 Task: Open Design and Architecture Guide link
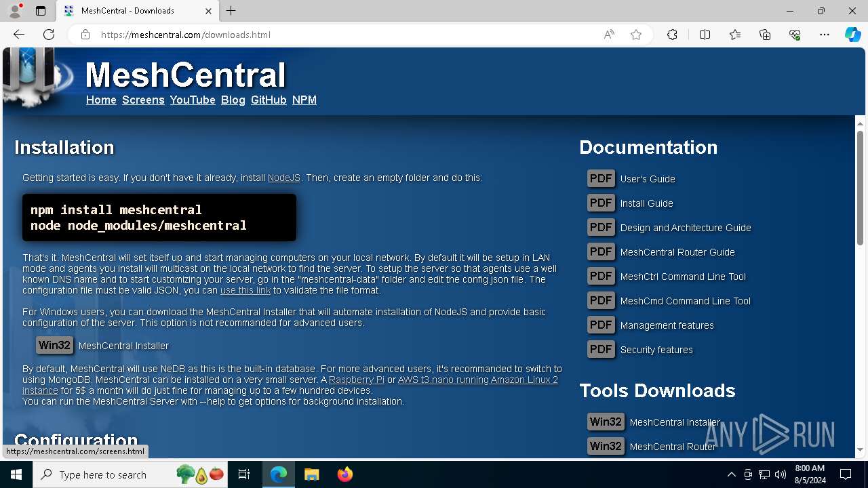coord(686,228)
